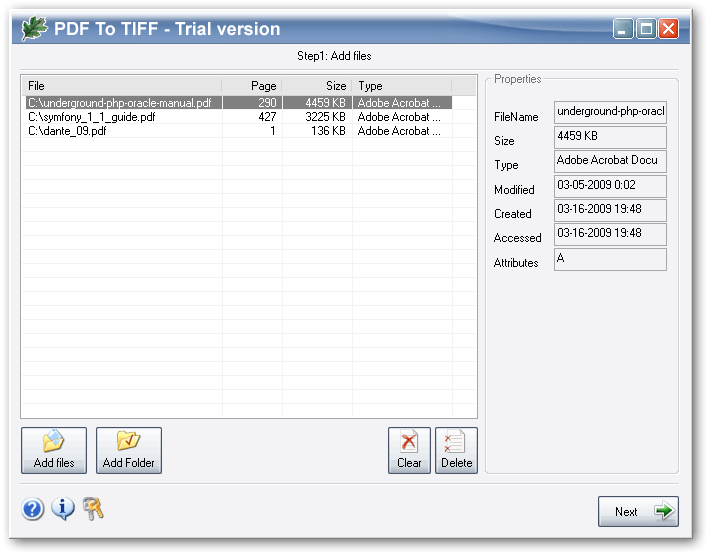Click the Created date field
Viewport: 707px width, 553px height.
tap(610, 210)
